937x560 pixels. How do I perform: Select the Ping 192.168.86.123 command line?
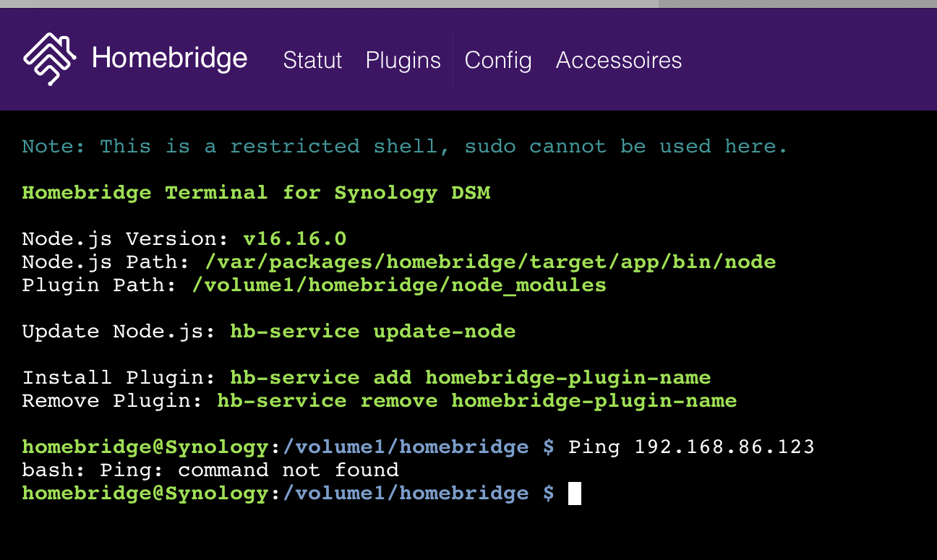pos(690,447)
